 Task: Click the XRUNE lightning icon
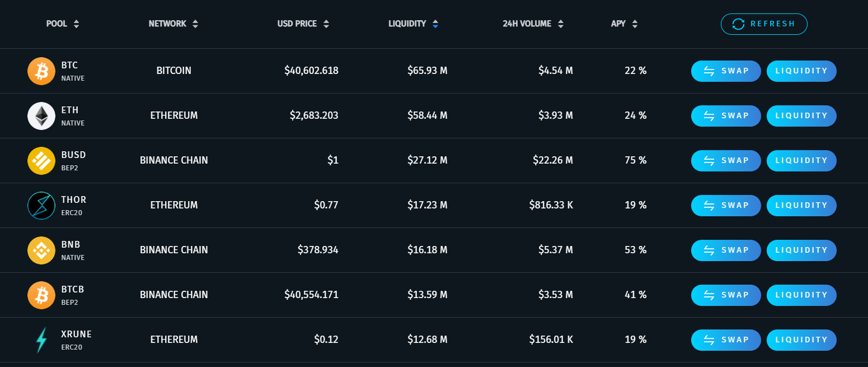[41, 340]
